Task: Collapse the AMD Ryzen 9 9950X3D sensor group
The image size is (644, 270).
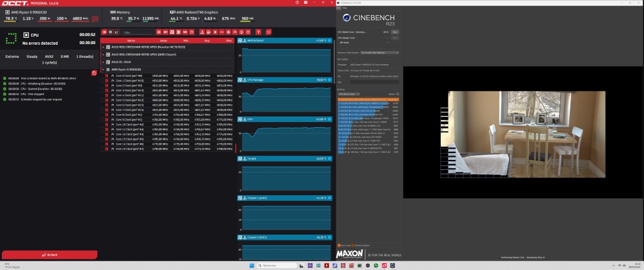Action: click(103, 69)
